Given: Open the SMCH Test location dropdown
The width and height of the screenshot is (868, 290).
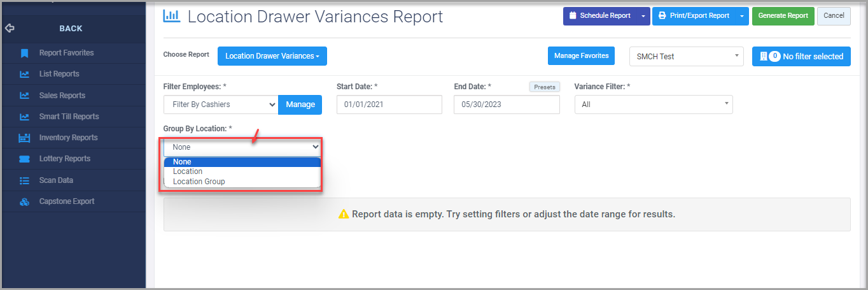Looking at the screenshot, I should tap(686, 56).
